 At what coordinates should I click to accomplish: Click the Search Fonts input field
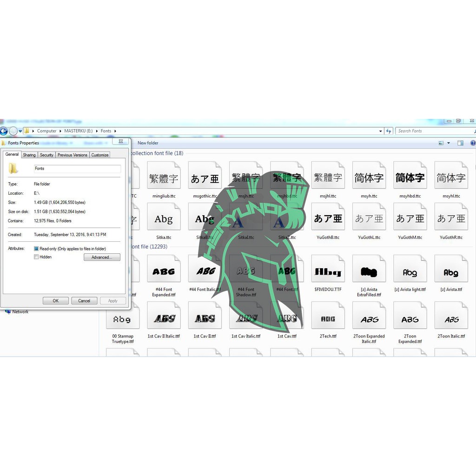[432, 131]
